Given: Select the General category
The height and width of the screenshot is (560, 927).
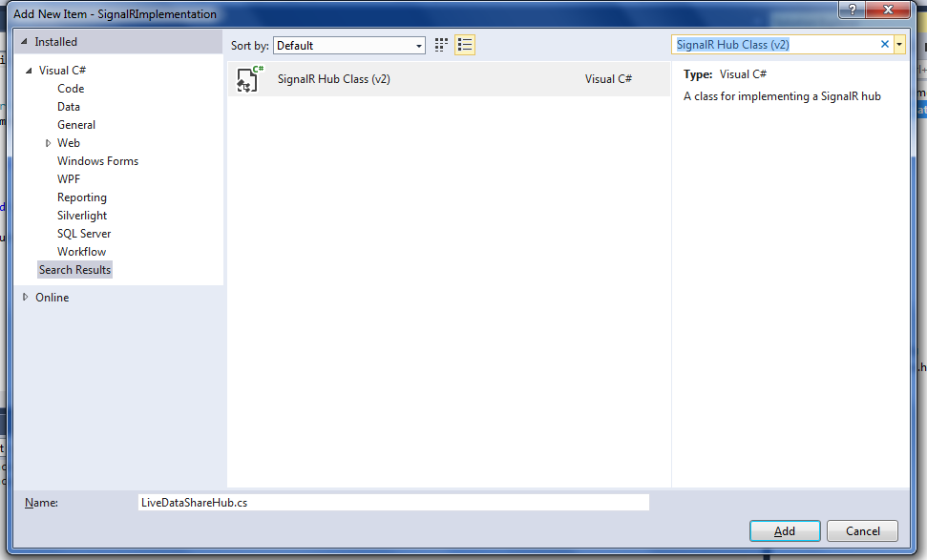Looking at the screenshot, I should [76, 125].
